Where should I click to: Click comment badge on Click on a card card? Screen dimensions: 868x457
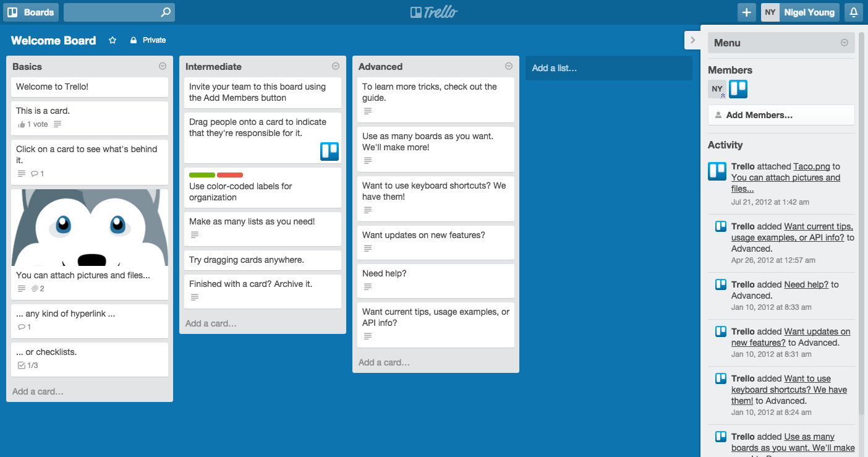(x=37, y=174)
